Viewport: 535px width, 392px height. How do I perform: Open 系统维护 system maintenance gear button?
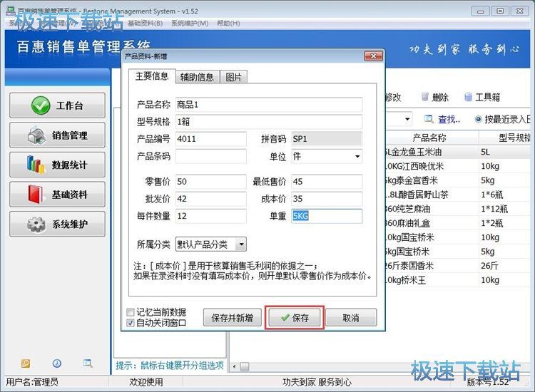pyautogui.click(x=57, y=224)
